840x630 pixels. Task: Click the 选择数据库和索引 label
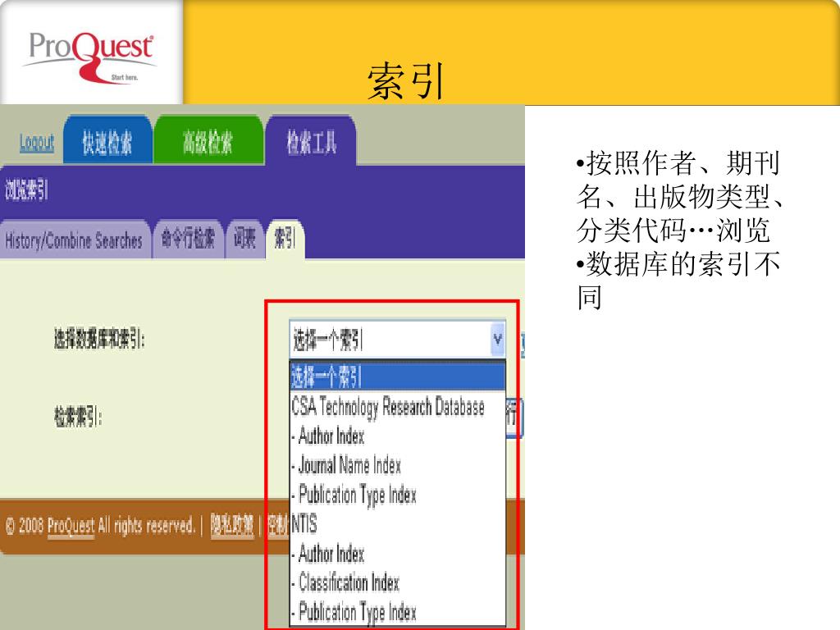click(99, 339)
